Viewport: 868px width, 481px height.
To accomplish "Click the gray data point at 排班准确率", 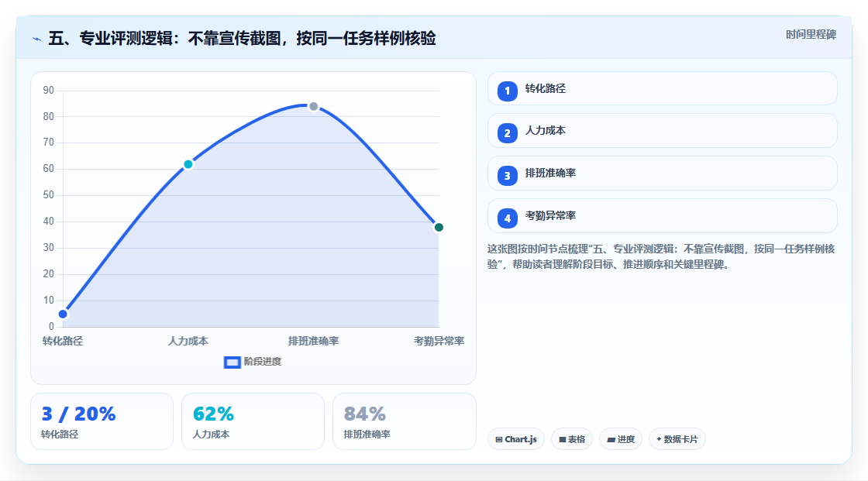I will (313, 106).
